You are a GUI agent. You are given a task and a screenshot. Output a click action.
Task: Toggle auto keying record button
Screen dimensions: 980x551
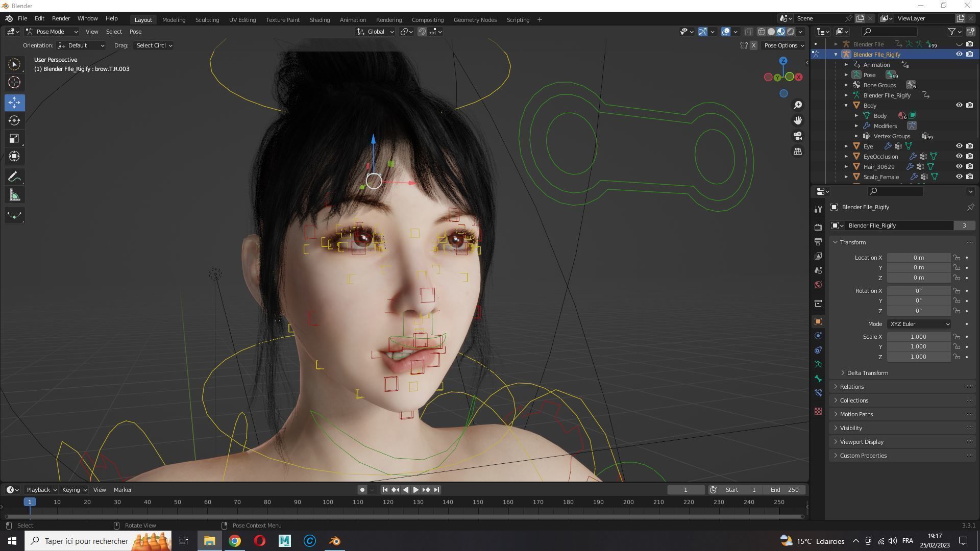pyautogui.click(x=362, y=490)
